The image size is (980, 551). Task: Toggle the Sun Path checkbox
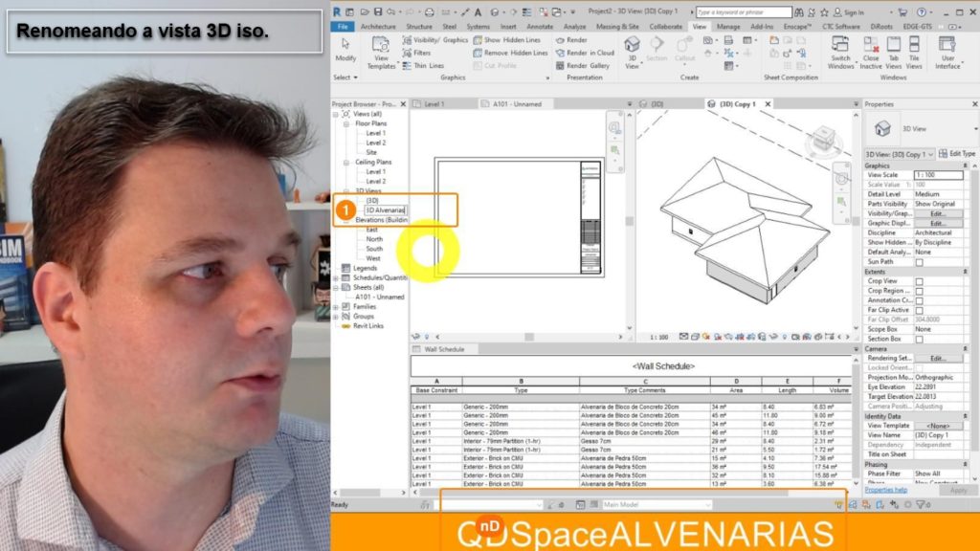(x=919, y=261)
